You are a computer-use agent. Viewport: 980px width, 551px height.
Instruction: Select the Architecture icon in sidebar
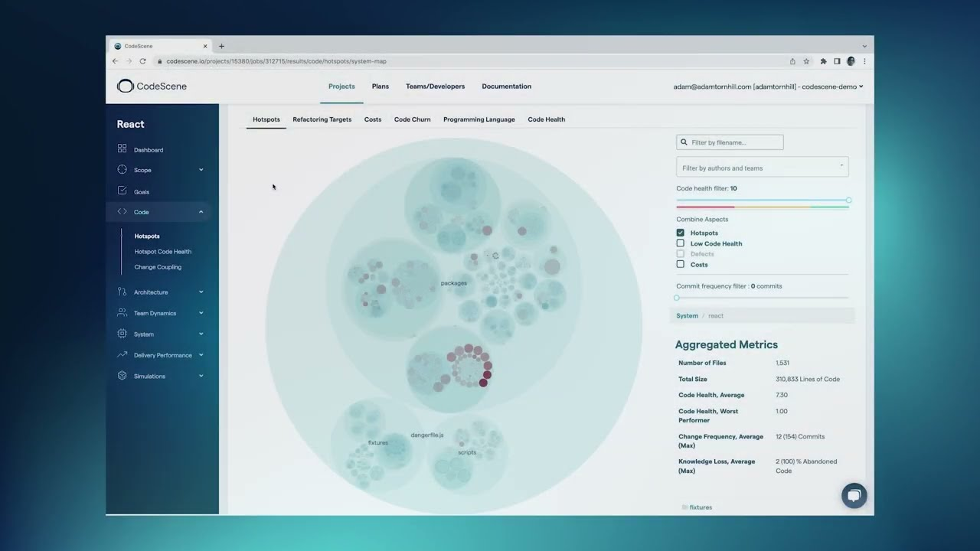122,292
